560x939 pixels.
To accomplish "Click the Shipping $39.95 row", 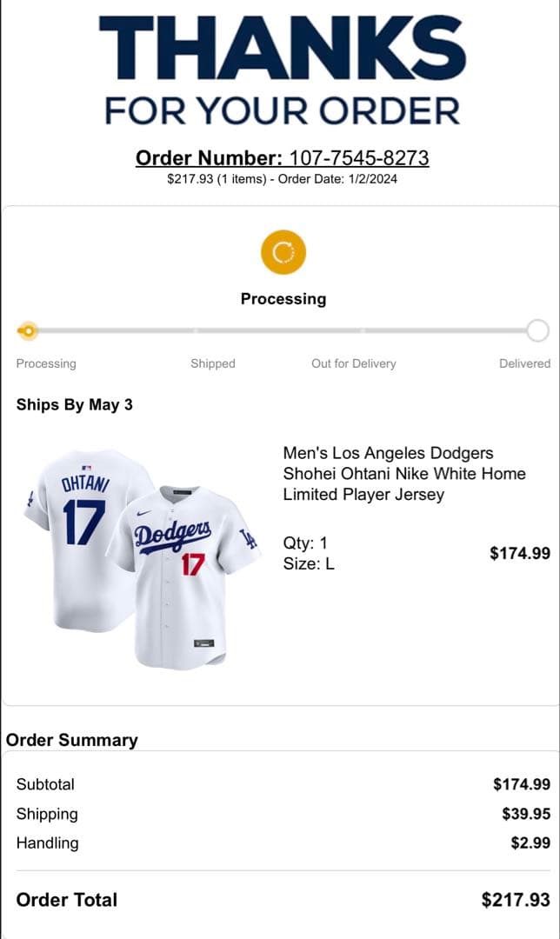I will pos(278,814).
